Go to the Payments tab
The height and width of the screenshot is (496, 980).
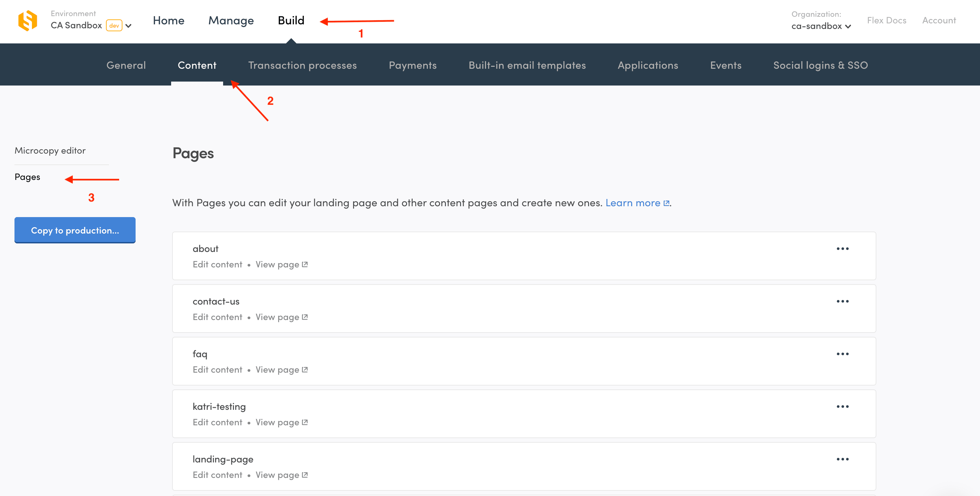pyautogui.click(x=412, y=65)
